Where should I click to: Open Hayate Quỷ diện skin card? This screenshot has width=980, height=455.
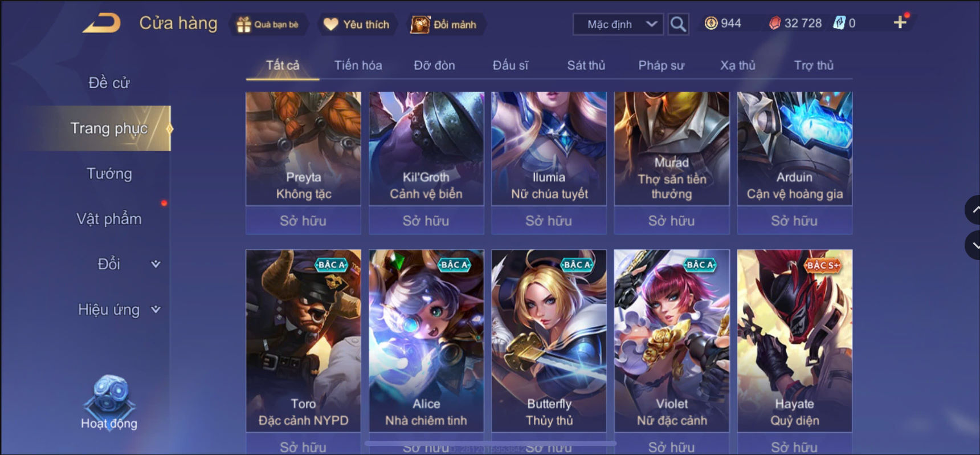coord(794,340)
